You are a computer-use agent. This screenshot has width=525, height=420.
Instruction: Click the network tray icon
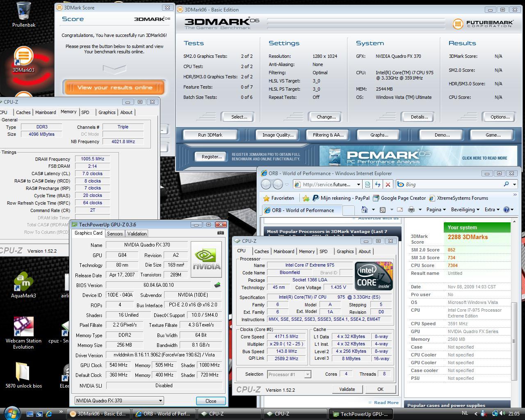[495, 413]
